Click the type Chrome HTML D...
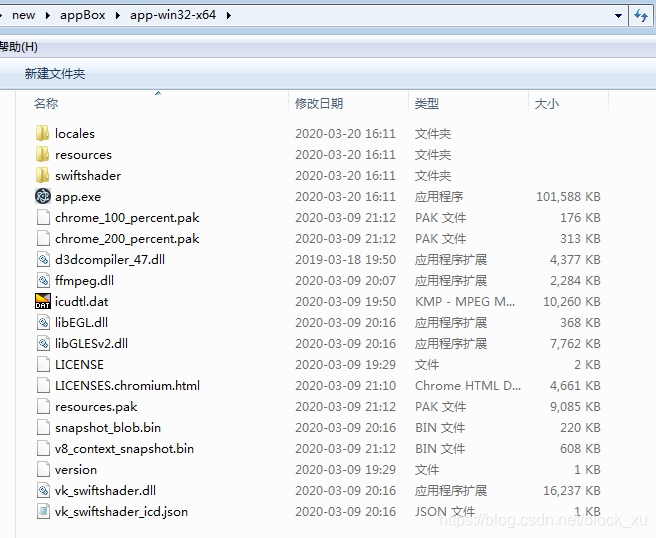This screenshot has height=538, width=656. coord(468,385)
